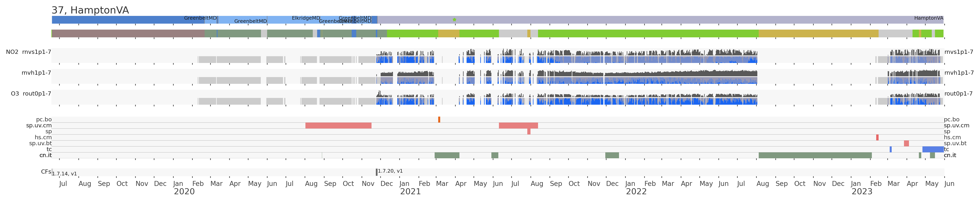980x202 pixels.
Task: Click the 2022 year label on the axis
Action: (x=636, y=192)
